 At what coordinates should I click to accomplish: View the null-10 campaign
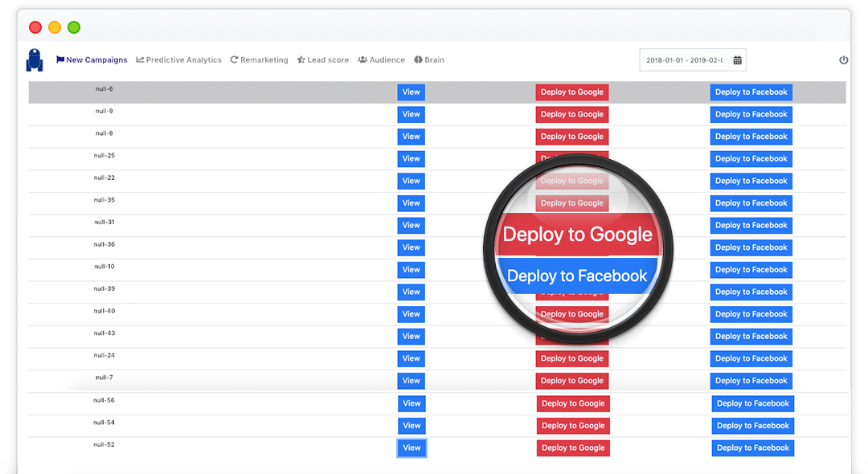point(411,269)
